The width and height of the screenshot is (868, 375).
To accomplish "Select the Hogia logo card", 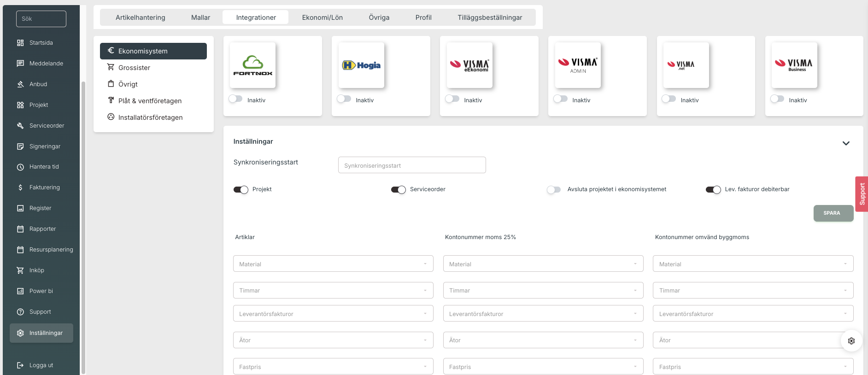I will click(361, 65).
